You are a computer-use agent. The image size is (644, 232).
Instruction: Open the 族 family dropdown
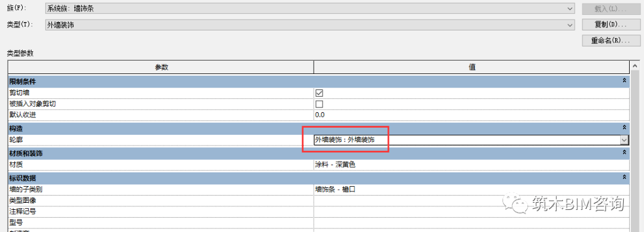pos(309,8)
